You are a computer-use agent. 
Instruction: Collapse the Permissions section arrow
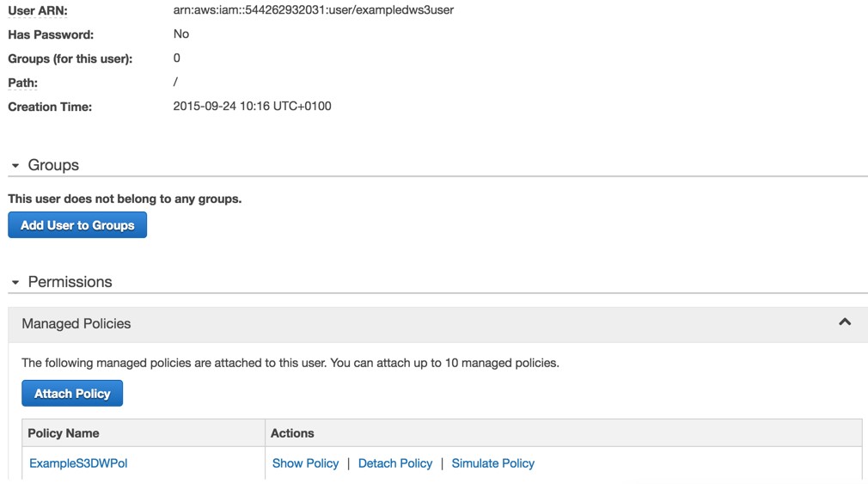(x=15, y=283)
